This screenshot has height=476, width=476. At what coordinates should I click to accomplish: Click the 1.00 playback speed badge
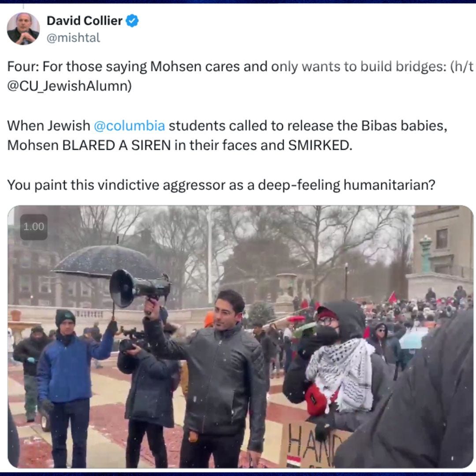coord(33,227)
